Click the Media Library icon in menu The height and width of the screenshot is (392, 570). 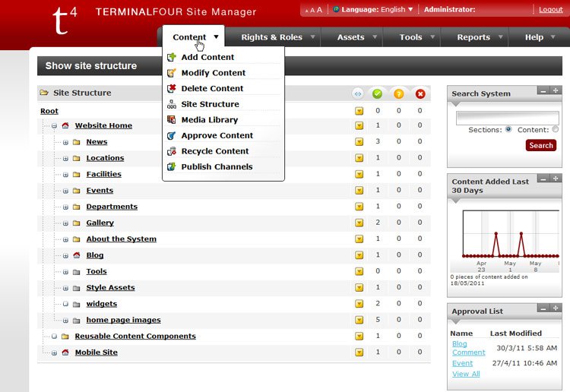172,120
